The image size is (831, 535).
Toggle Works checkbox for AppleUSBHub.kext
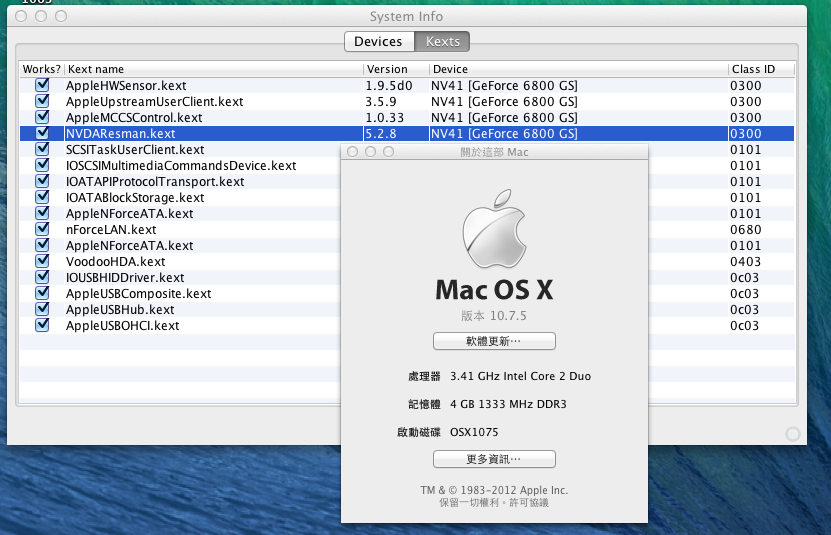coord(42,309)
